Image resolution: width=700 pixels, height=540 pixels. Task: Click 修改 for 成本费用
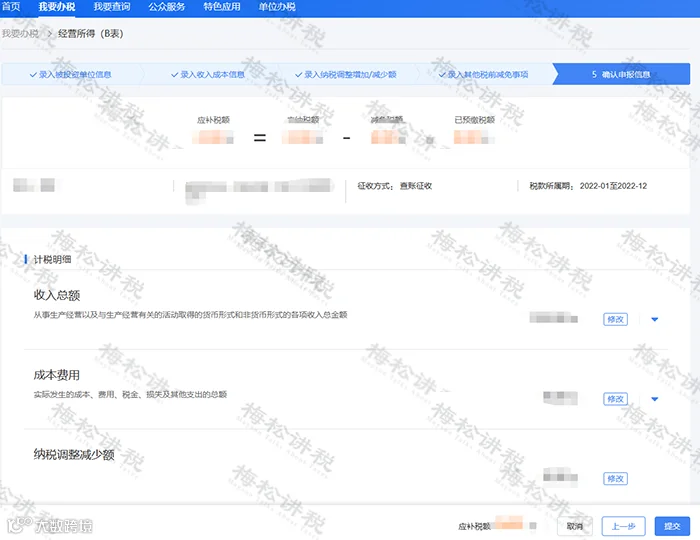click(x=615, y=399)
